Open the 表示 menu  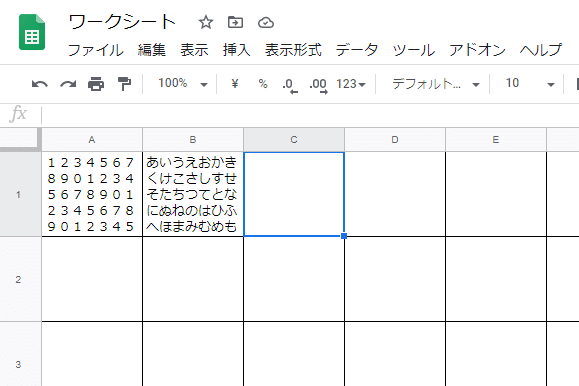click(x=194, y=50)
